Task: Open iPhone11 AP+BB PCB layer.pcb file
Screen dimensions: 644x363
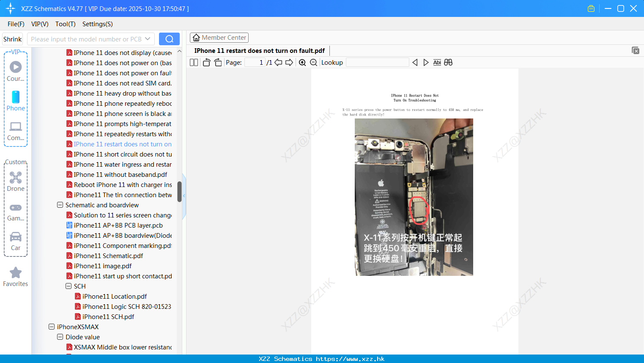Action: point(118,225)
